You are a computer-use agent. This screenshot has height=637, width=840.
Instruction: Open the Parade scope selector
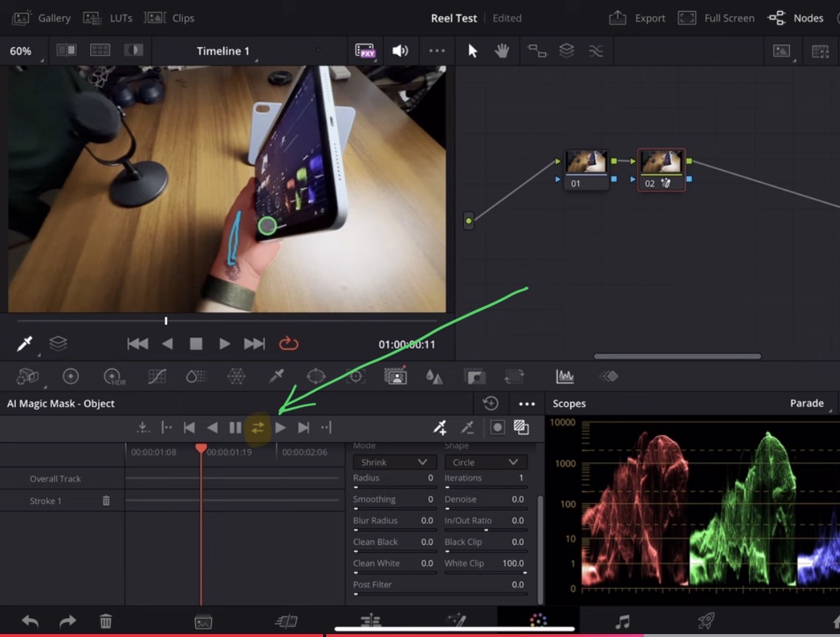click(807, 403)
